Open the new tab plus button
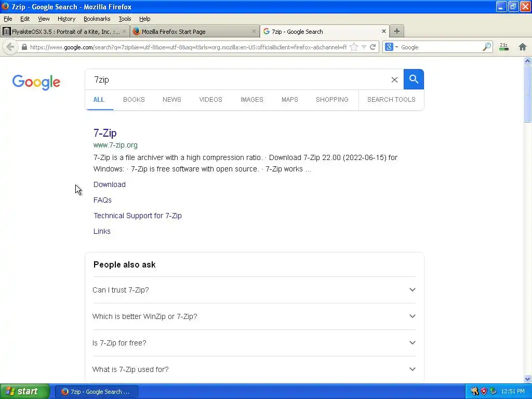 396,31
